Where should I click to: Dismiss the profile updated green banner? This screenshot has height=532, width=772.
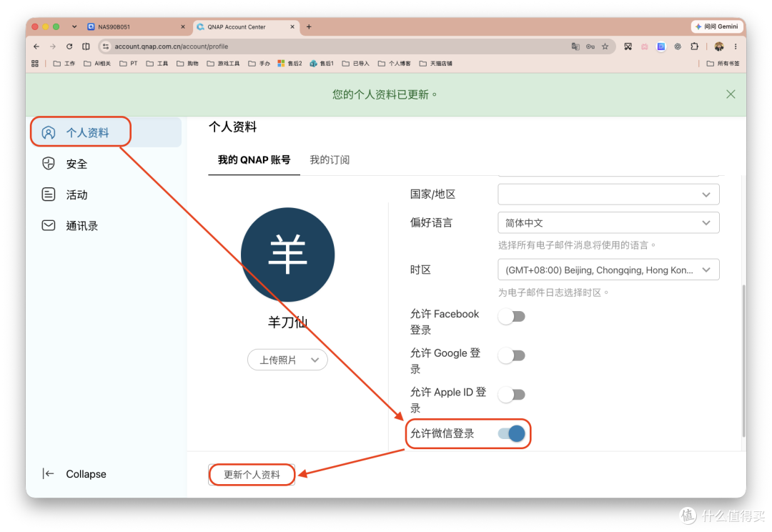point(731,94)
